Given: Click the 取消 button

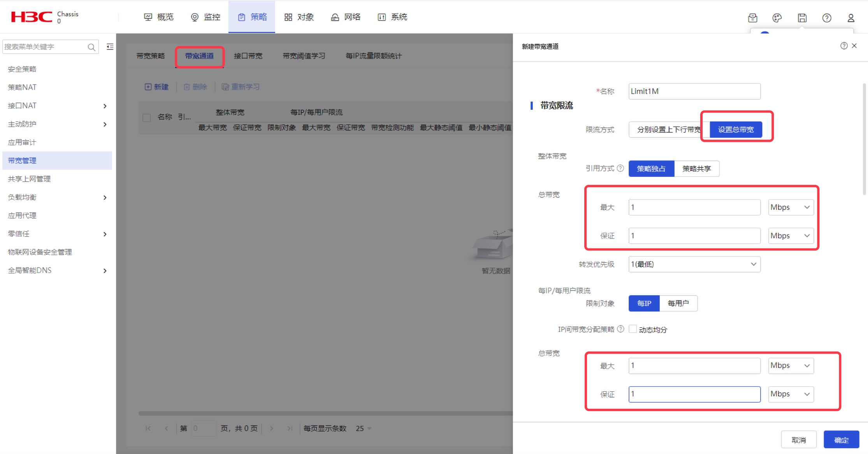Looking at the screenshot, I should tap(799, 440).
